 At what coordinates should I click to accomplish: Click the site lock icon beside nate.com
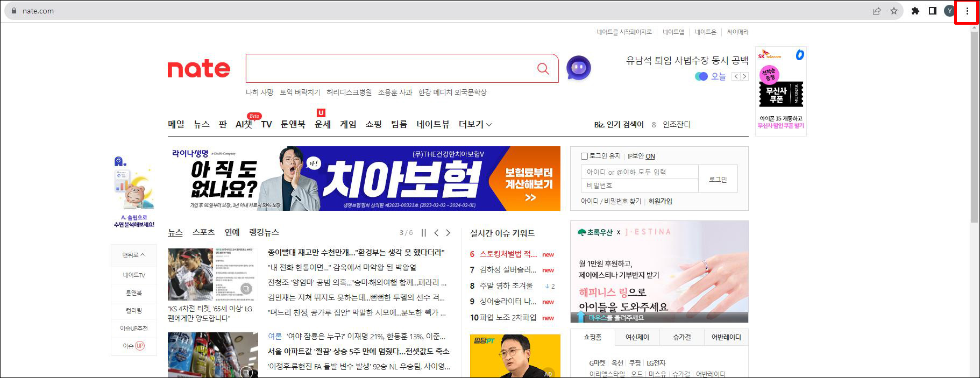tap(14, 11)
